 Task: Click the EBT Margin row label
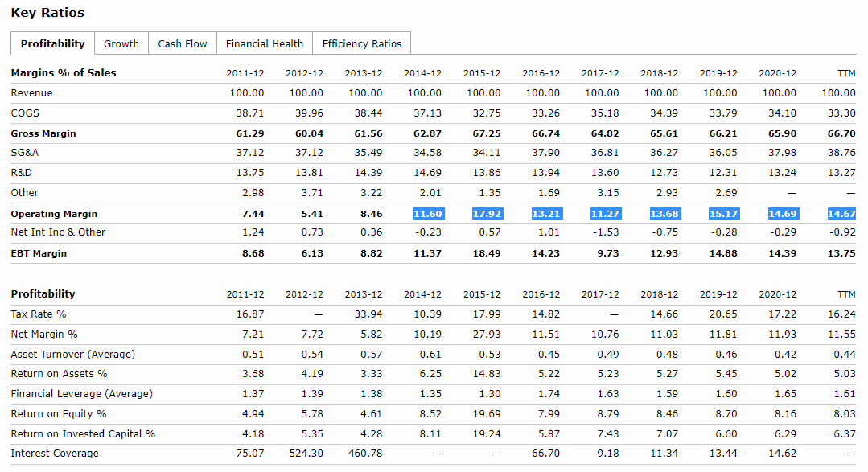coord(39,253)
